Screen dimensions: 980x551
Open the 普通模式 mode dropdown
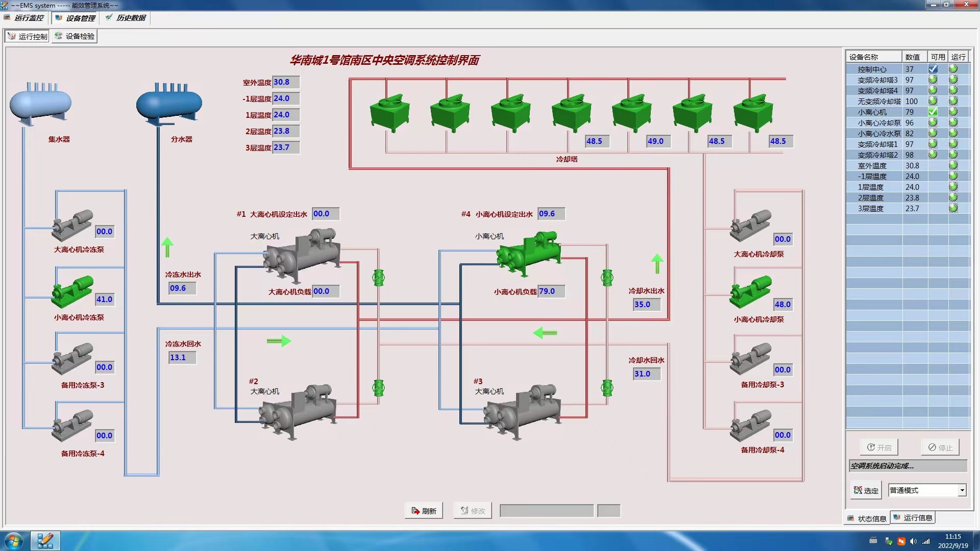pos(962,490)
